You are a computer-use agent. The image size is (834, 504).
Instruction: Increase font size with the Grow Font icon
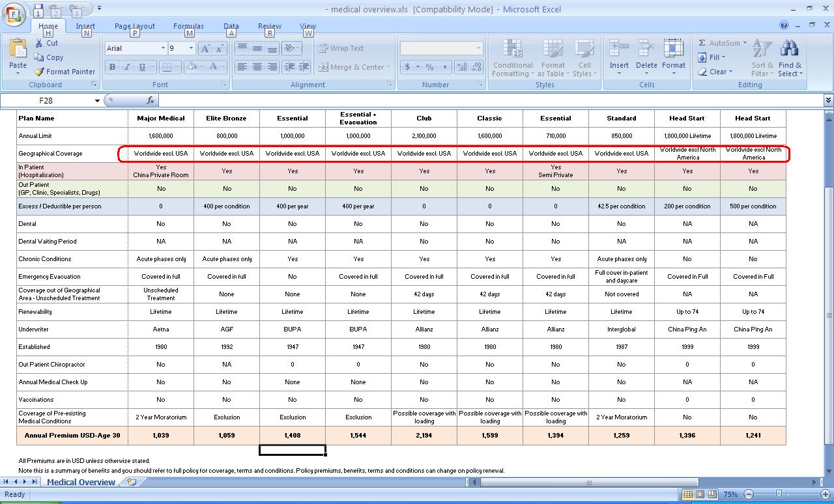click(205, 48)
